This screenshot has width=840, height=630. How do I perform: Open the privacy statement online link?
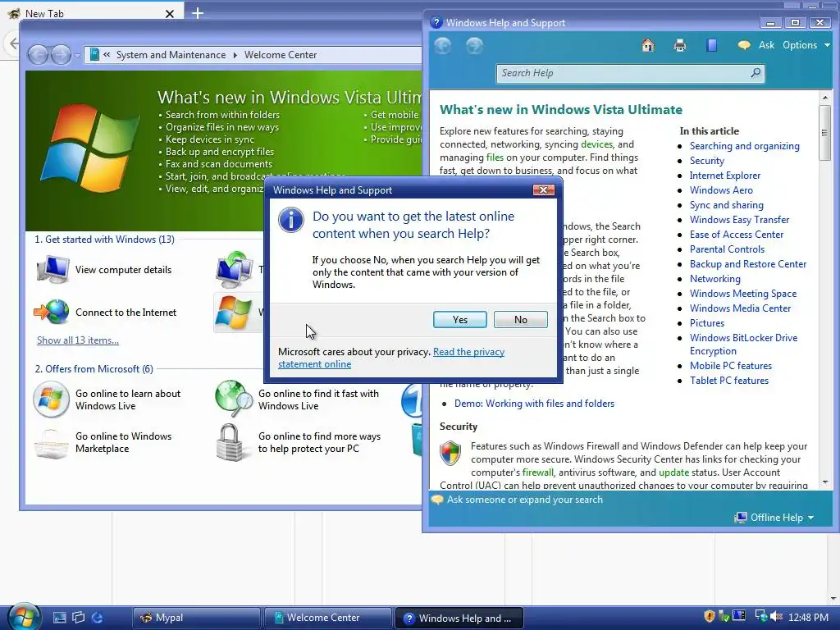(x=391, y=358)
